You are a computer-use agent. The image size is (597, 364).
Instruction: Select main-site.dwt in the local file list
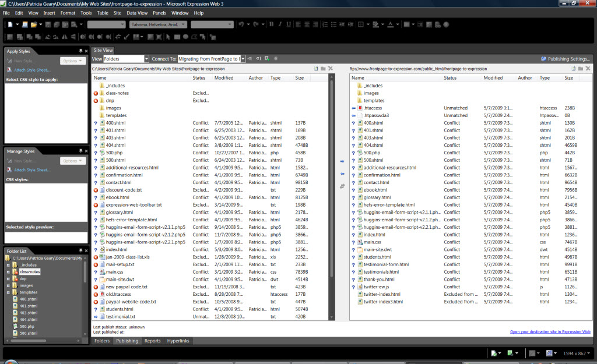coord(120,280)
